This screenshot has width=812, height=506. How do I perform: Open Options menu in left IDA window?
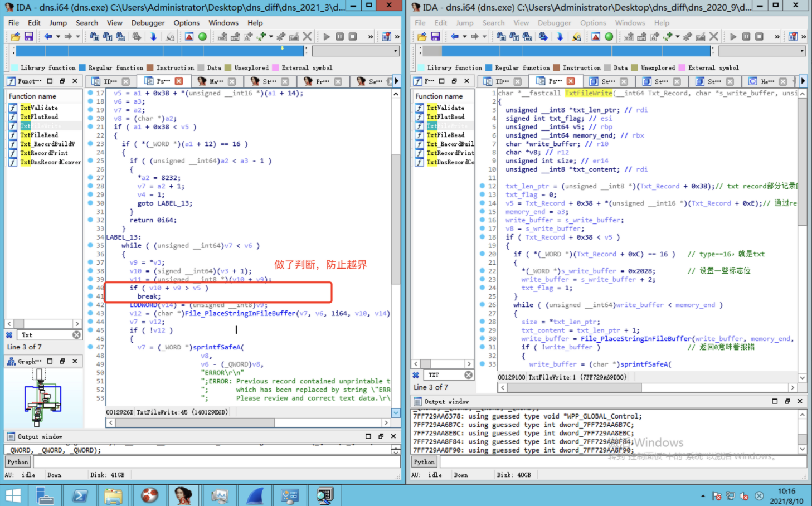pyautogui.click(x=186, y=23)
